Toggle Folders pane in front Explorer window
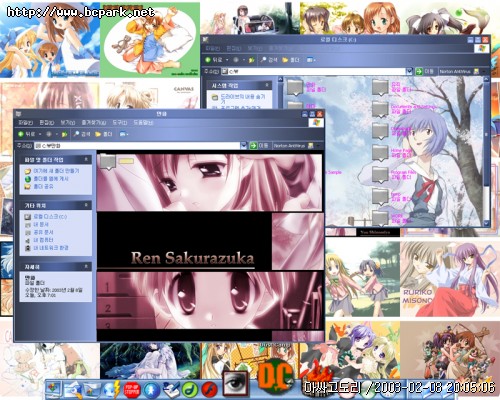This screenshot has height=400, width=500. click(x=104, y=134)
